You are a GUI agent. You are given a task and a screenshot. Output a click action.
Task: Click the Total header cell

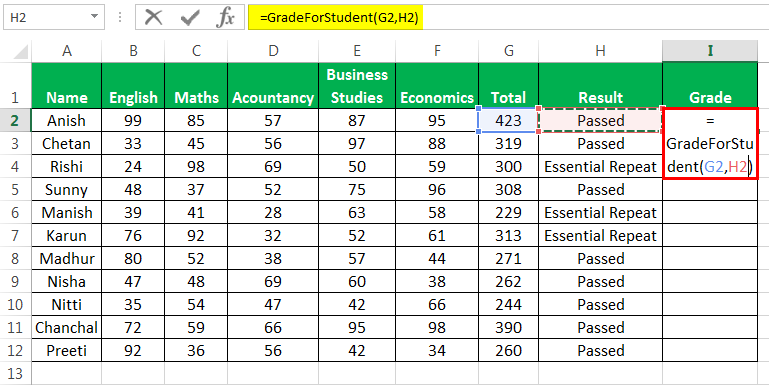(x=508, y=86)
